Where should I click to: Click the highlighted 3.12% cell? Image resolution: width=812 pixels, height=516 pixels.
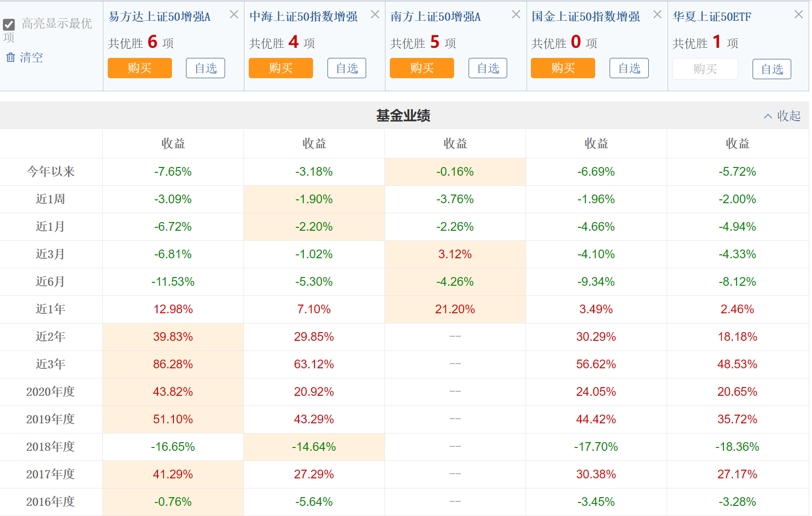[455, 254]
